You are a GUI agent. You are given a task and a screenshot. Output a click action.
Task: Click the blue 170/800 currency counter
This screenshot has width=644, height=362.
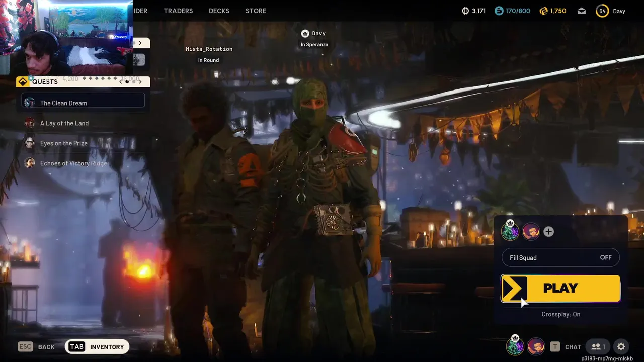pos(512,11)
